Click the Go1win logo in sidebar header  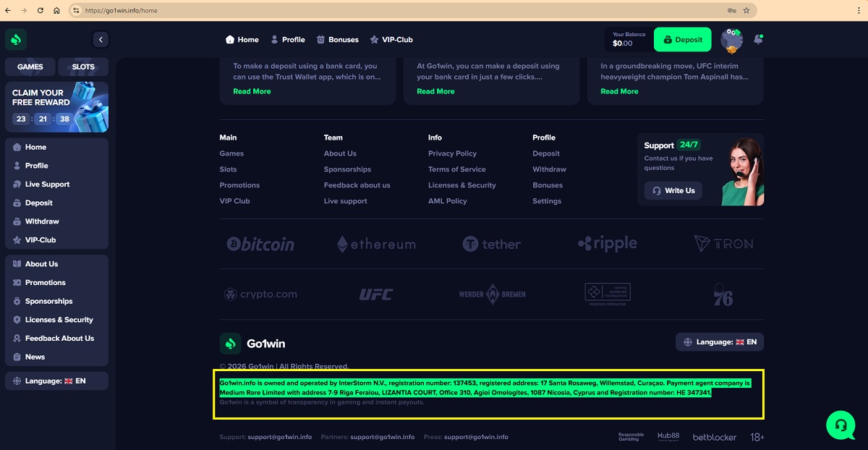(x=16, y=40)
